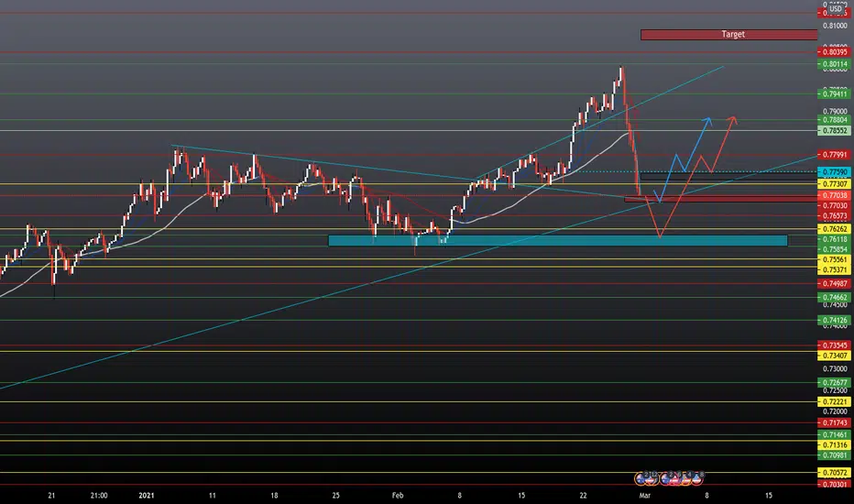Click the 0.78552 light green price label
This screenshot has height=504, width=854.
pos(835,131)
